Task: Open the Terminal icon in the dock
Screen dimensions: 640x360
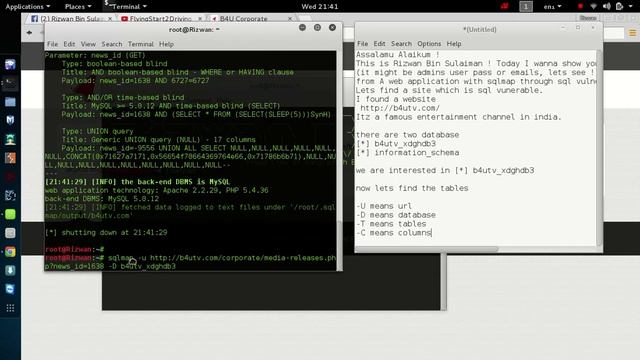Action: pos(10,83)
